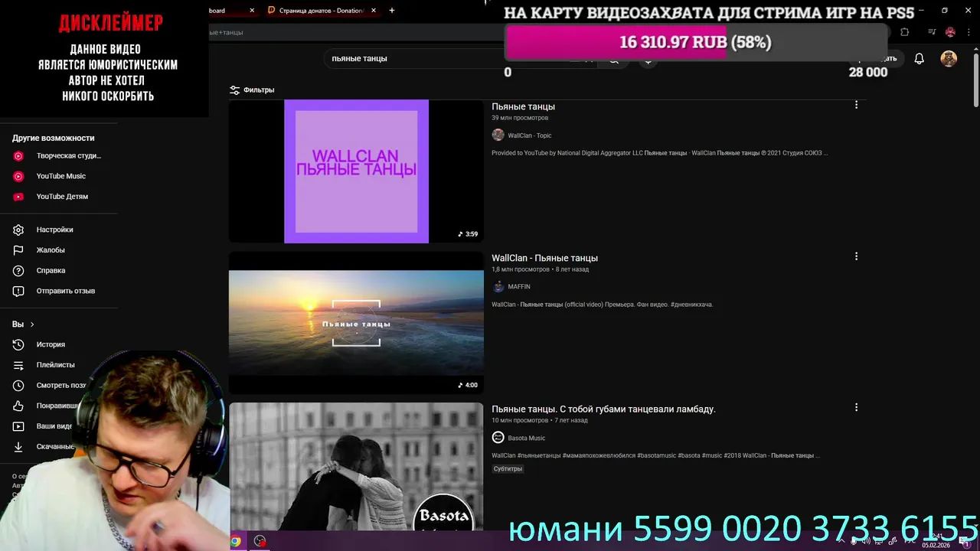The width and height of the screenshot is (980, 551).
Task: Click the taskbar clock showing 05.02.2026
Action: pyautogui.click(x=936, y=542)
